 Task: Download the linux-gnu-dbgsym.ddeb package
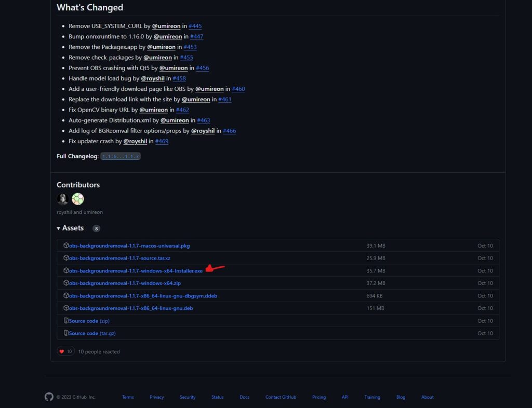143,296
